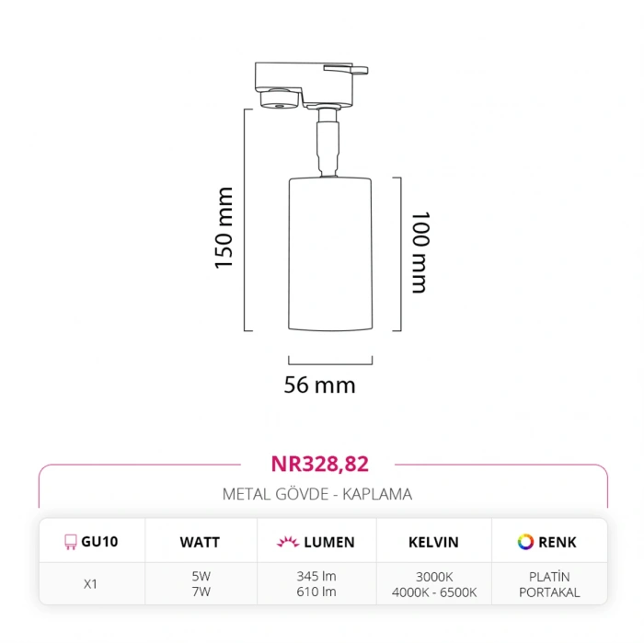Click the RENK color wheel icon
This screenshot has width=644, height=644.
(525, 542)
